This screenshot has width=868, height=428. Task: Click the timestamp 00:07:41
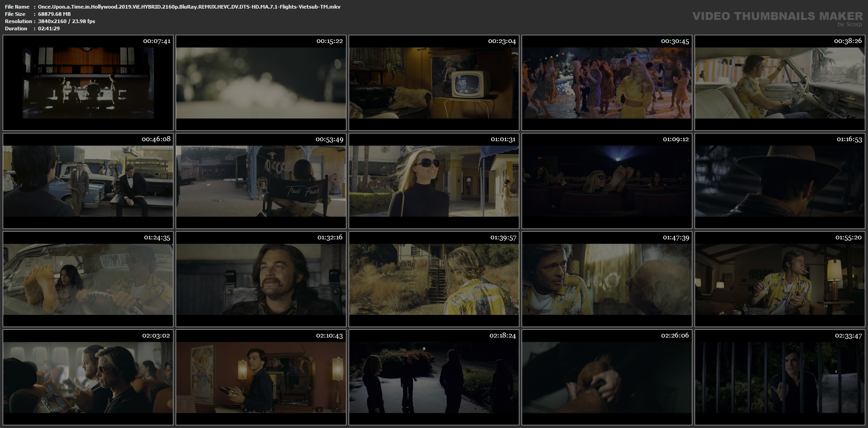click(157, 41)
